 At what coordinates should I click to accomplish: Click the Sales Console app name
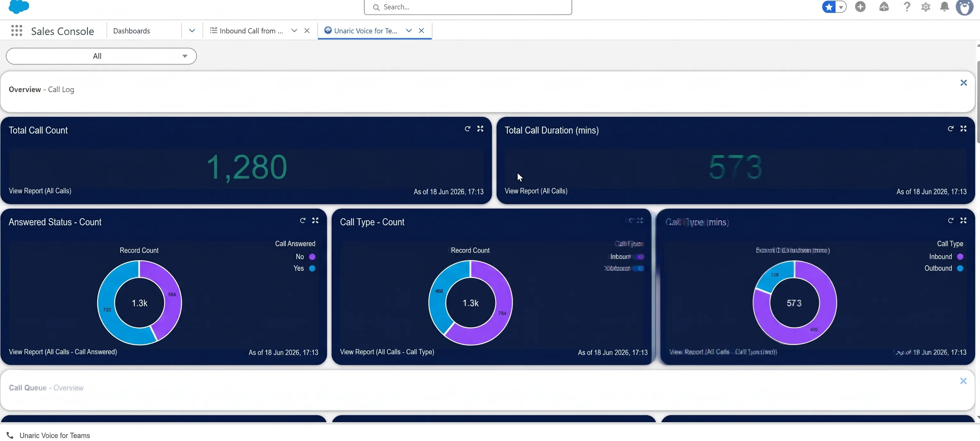point(63,31)
